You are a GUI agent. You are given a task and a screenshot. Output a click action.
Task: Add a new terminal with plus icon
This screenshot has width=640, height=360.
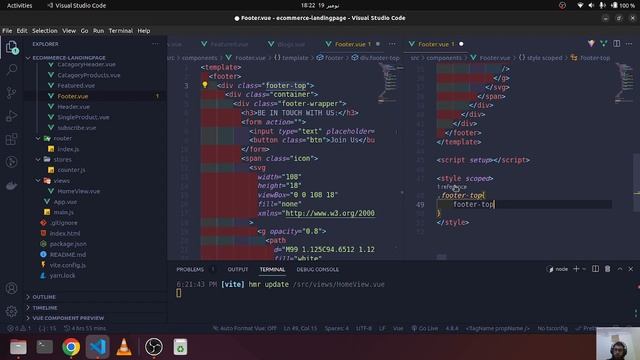[576, 269]
